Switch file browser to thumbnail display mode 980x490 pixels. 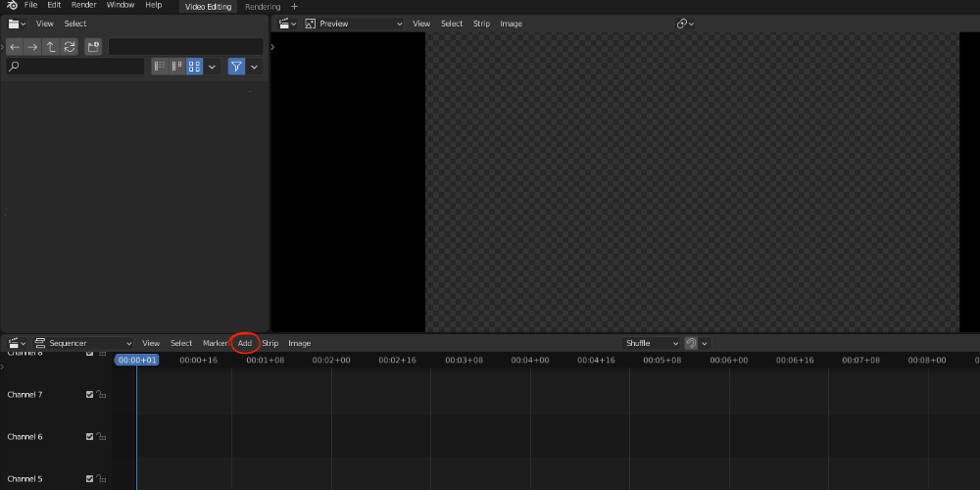click(194, 67)
